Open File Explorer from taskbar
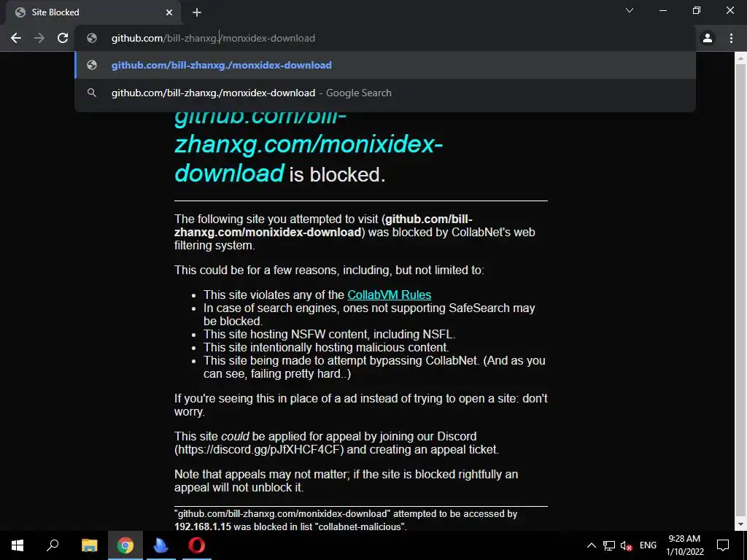The image size is (747, 560). (89, 545)
